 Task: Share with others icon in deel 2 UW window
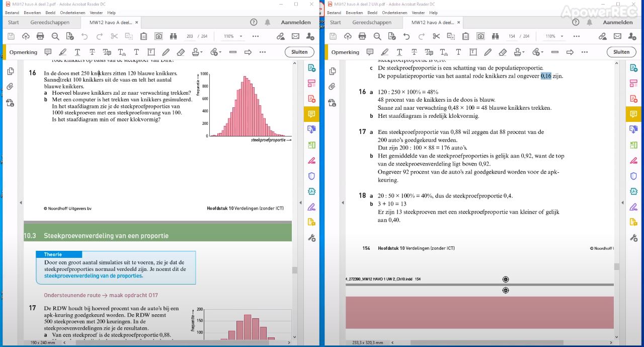(632, 36)
